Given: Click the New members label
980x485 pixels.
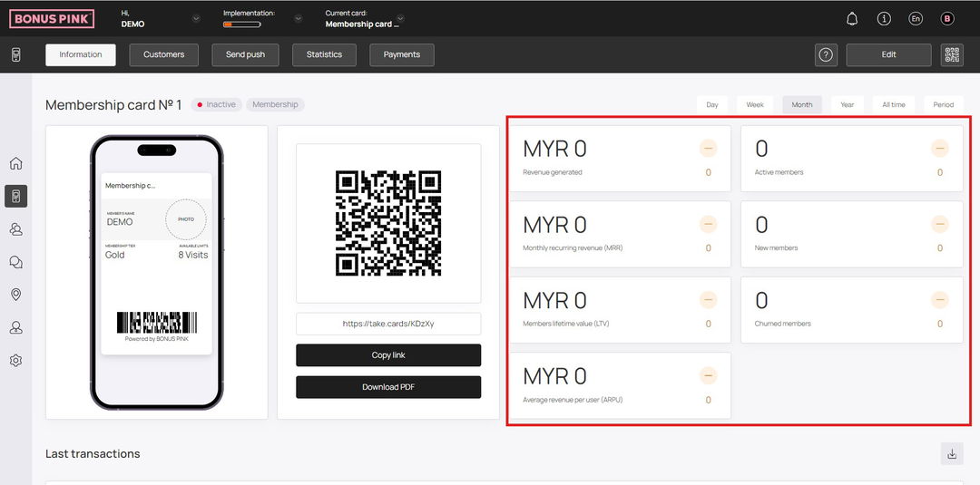Looking at the screenshot, I should coord(776,247).
